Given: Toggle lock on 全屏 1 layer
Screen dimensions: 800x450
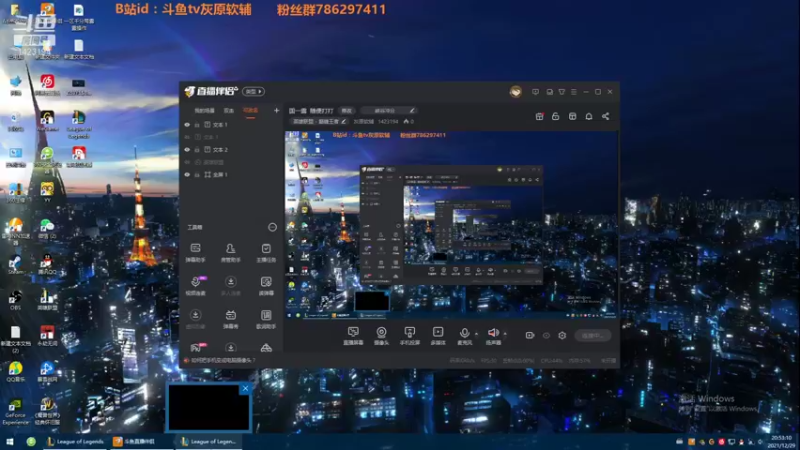Looking at the screenshot, I should click(x=197, y=174).
